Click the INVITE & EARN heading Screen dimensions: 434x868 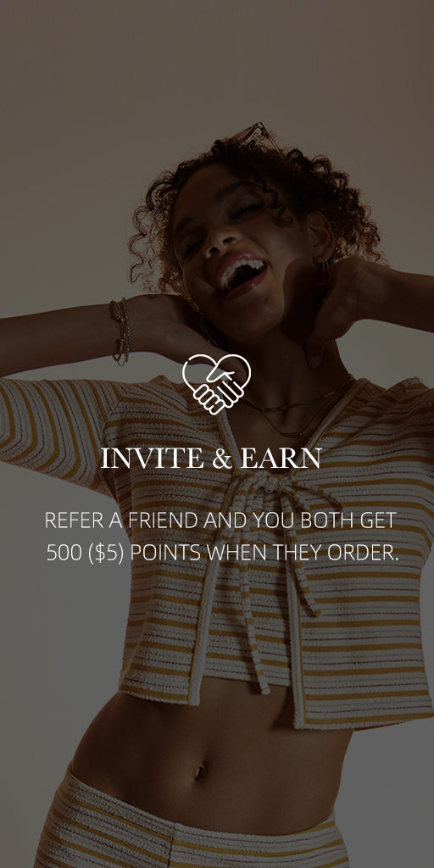pos(211,459)
